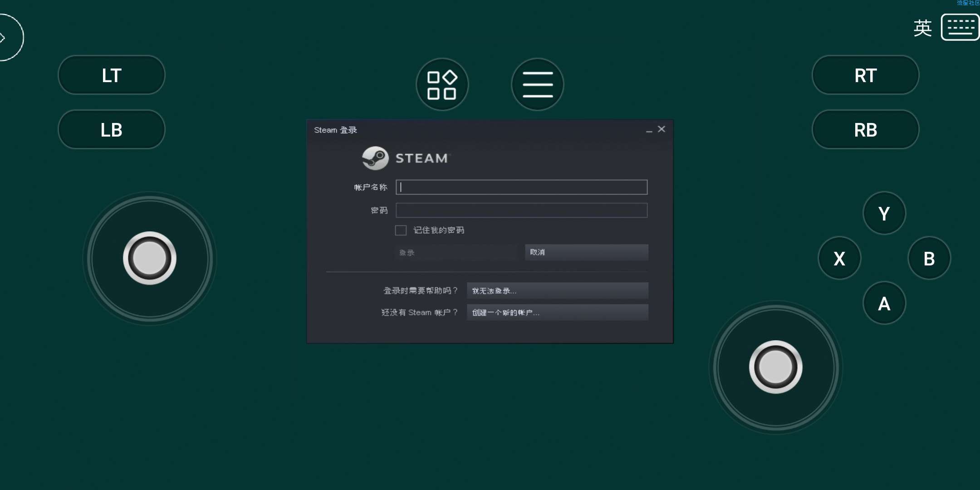This screenshot has width=980, height=490.
Task: Click the 我无法登录... button
Action: (x=557, y=290)
